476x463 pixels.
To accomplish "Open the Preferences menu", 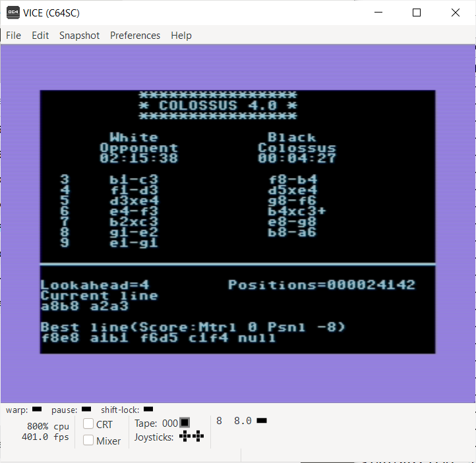I will (135, 36).
